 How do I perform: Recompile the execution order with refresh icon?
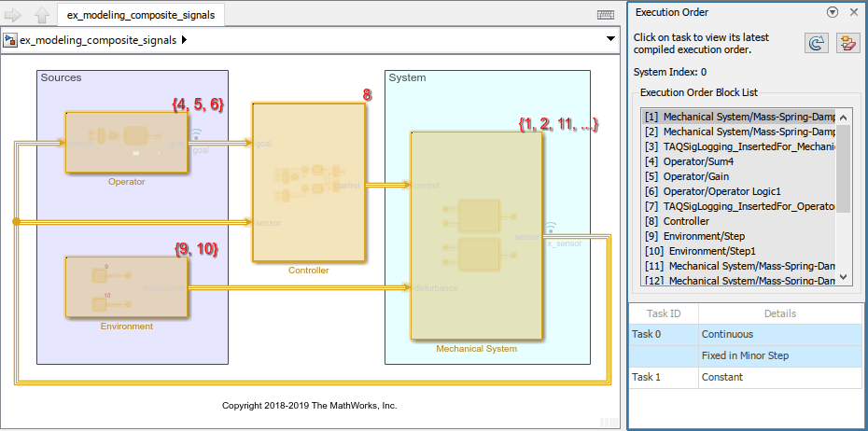click(x=816, y=43)
